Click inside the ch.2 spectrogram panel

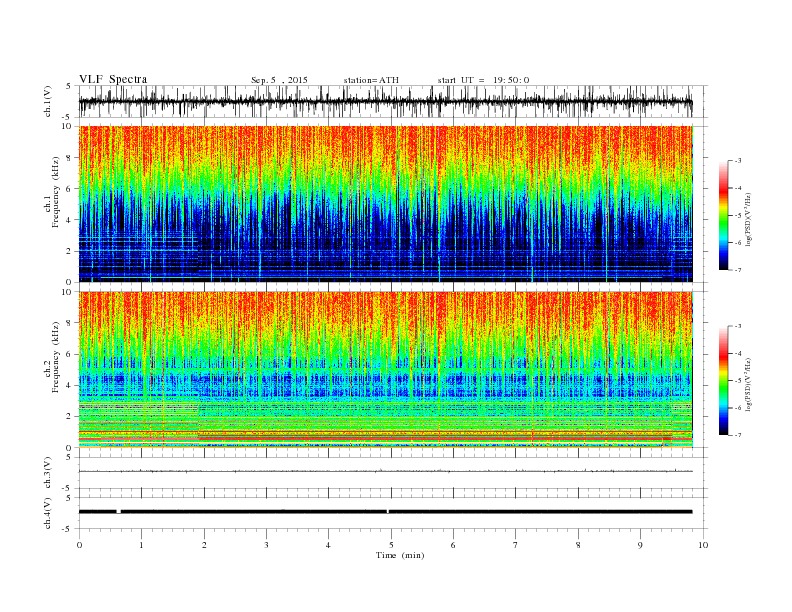pos(385,369)
